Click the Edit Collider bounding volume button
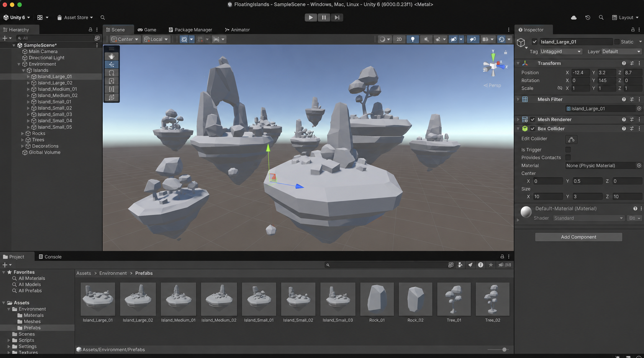Image resolution: width=644 pixels, height=358 pixels. coord(571,139)
